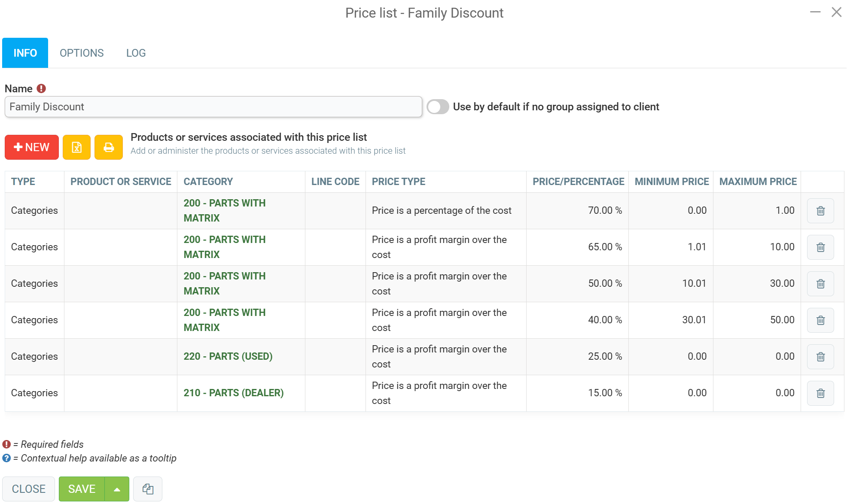
Task: Delete the 70.00 % price row
Action: click(x=820, y=211)
